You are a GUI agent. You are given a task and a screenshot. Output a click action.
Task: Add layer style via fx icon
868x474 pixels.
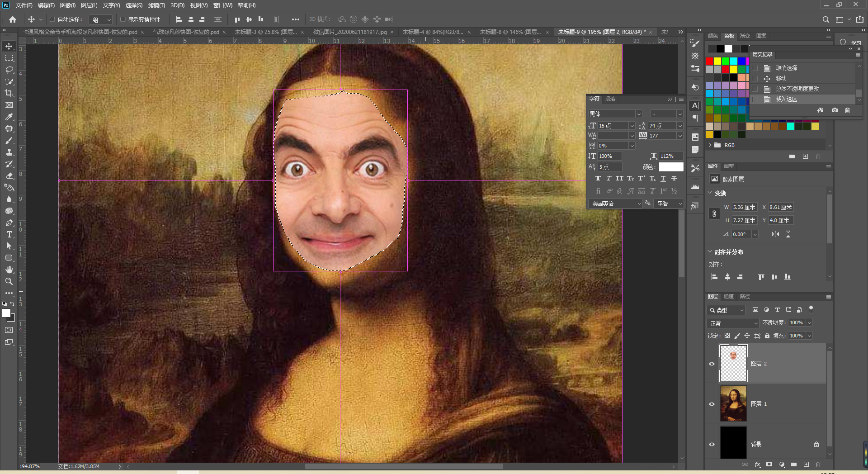pyautogui.click(x=757, y=465)
